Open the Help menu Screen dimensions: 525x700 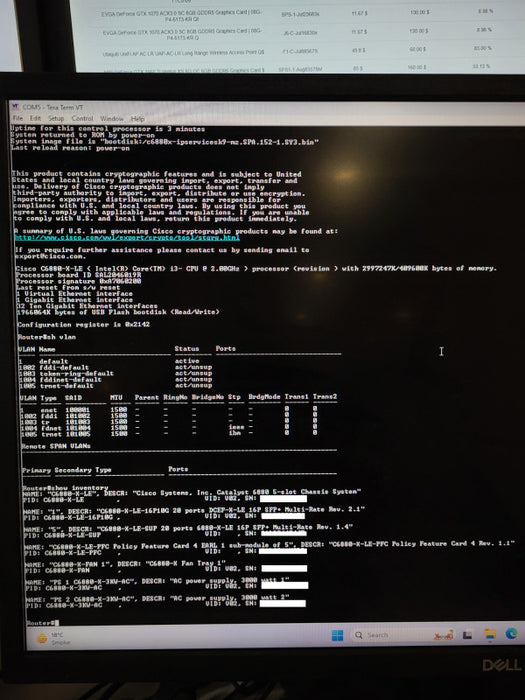click(138, 119)
